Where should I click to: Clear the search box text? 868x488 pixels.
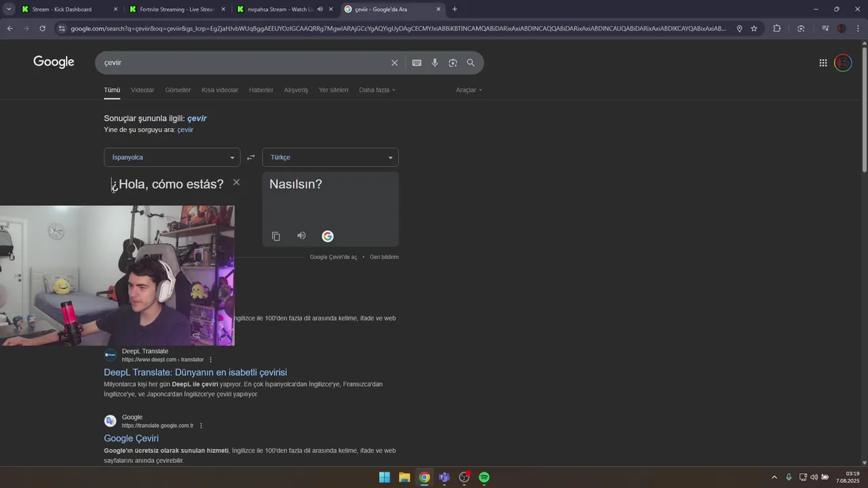pyautogui.click(x=395, y=63)
